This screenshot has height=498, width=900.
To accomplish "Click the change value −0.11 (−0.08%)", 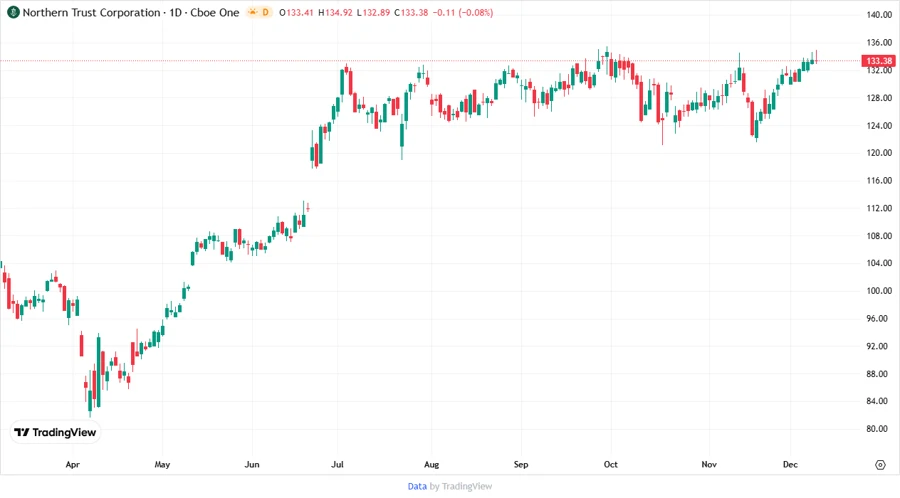I will point(463,12).
